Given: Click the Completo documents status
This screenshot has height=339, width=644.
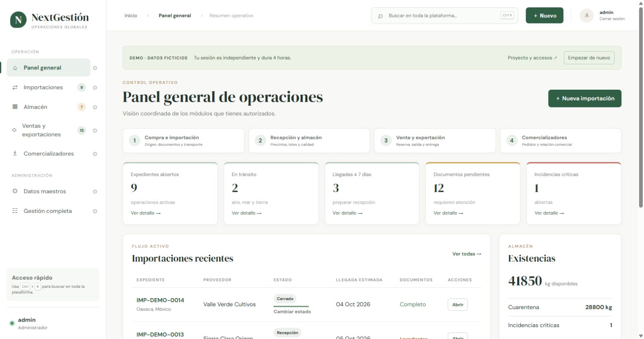Looking at the screenshot, I should (413, 304).
